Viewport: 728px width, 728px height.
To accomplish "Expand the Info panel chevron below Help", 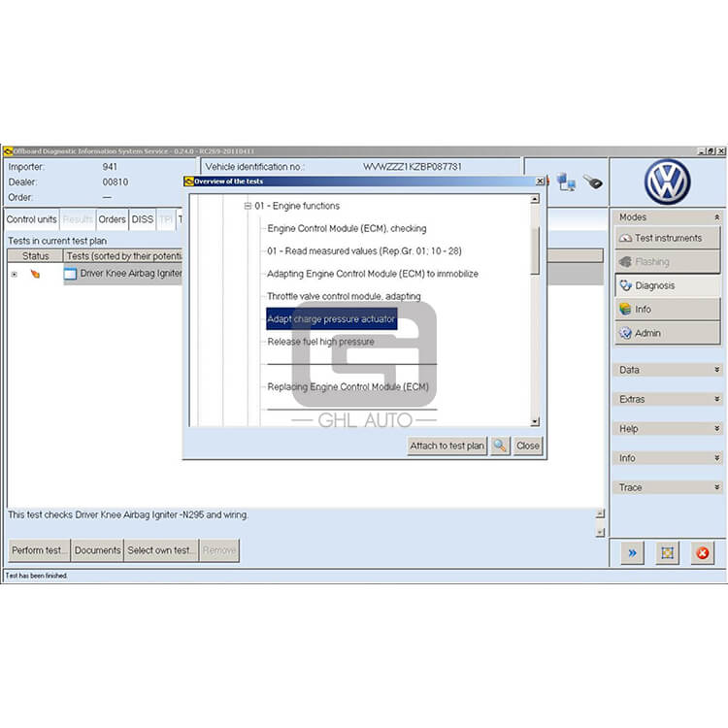I will click(x=717, y=458).
